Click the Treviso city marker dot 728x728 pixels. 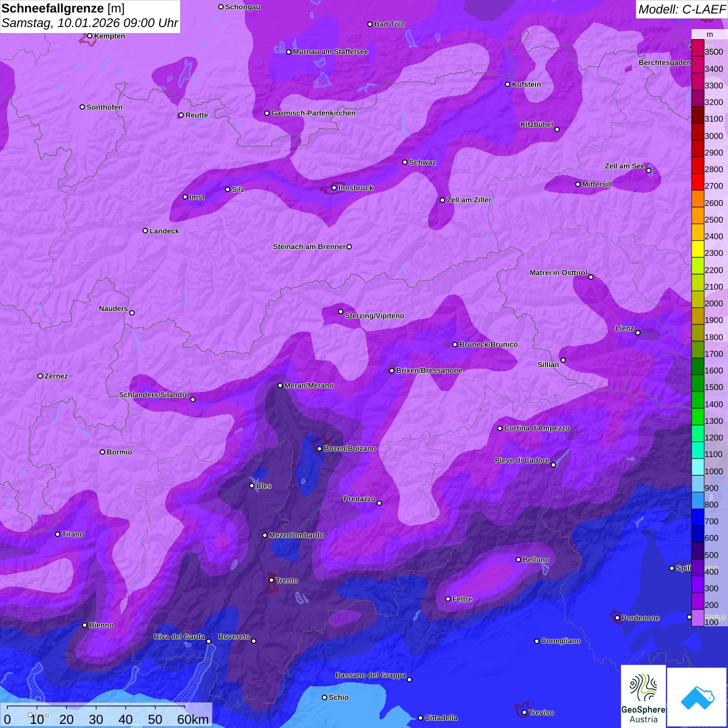524,712
